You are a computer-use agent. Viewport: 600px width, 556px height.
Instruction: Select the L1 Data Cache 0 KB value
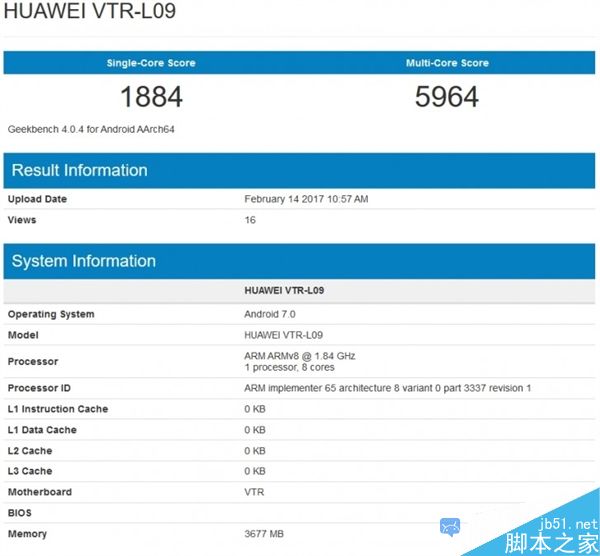(x=255, y=430)
